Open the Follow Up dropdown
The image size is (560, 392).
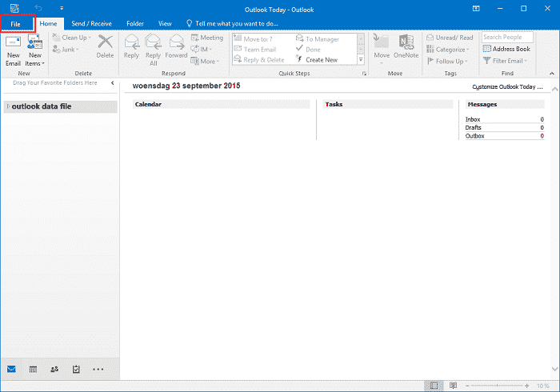pos(447,61)
